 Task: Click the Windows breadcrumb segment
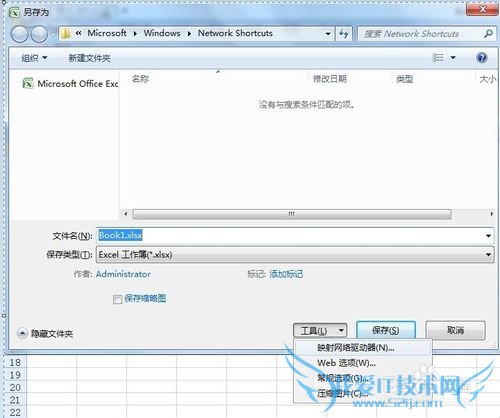click(162, 33)
